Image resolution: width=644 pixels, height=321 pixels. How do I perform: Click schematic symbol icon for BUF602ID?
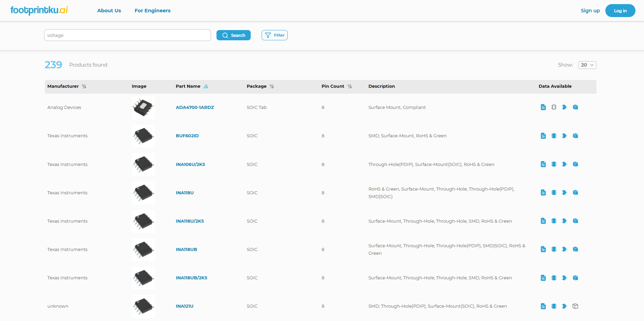click(564, 136)
